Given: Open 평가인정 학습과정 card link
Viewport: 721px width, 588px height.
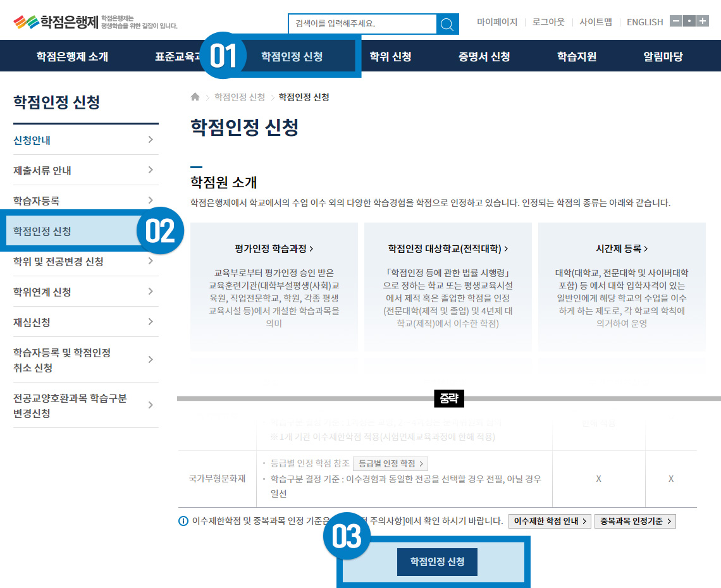Looking at the screenshot, I should (274, 248).
